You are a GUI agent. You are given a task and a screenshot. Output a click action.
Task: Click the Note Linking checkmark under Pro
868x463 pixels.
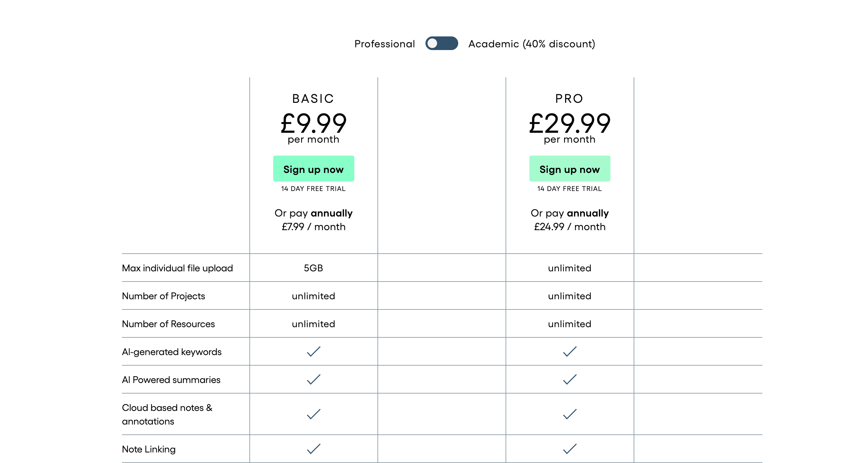(x=570, y=449)
